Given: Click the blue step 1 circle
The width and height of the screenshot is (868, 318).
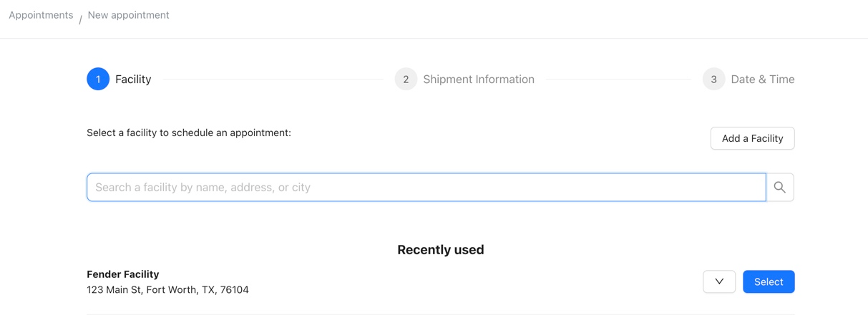Looking at the screenshot, I should [98, 79].
